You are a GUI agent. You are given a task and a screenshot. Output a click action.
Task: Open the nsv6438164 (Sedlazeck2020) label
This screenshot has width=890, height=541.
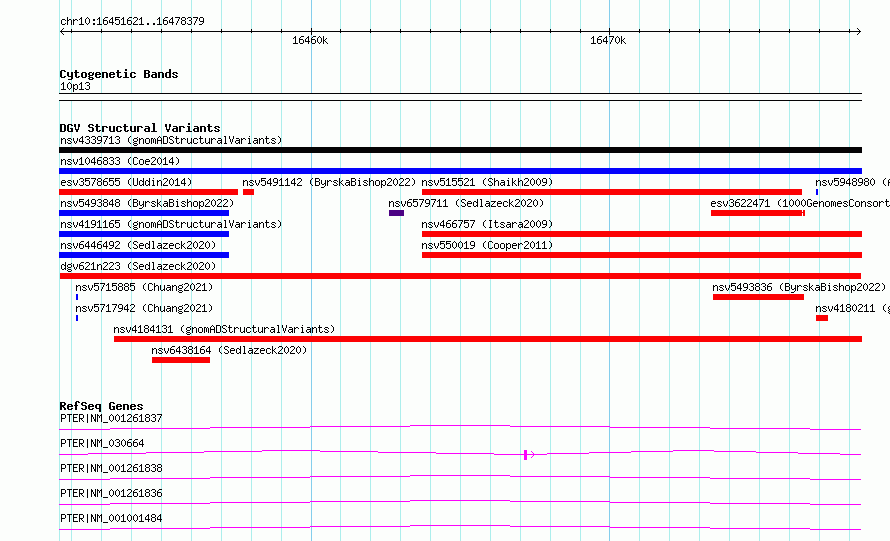click(x=229, y=350)
